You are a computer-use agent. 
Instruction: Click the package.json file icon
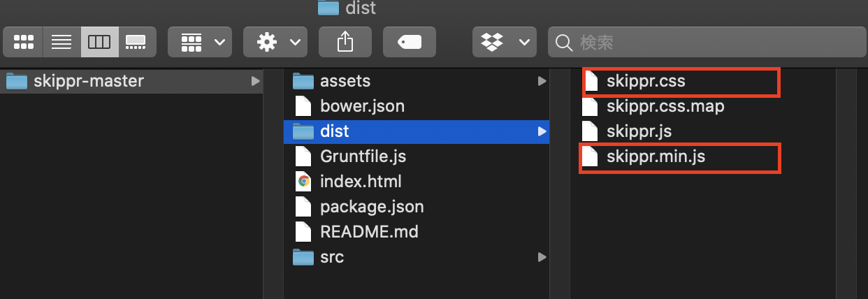click(x=303, y=207)
